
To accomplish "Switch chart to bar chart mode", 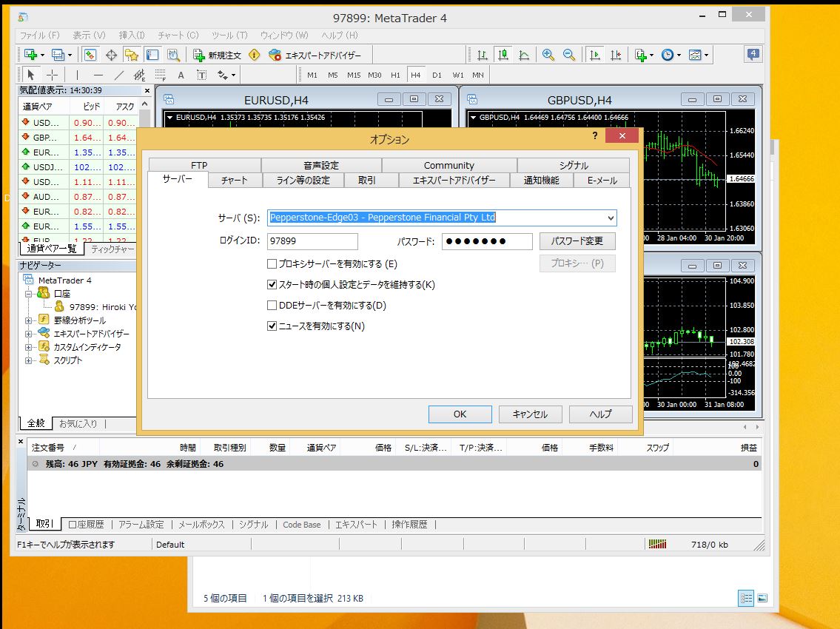I will [482, 55].
